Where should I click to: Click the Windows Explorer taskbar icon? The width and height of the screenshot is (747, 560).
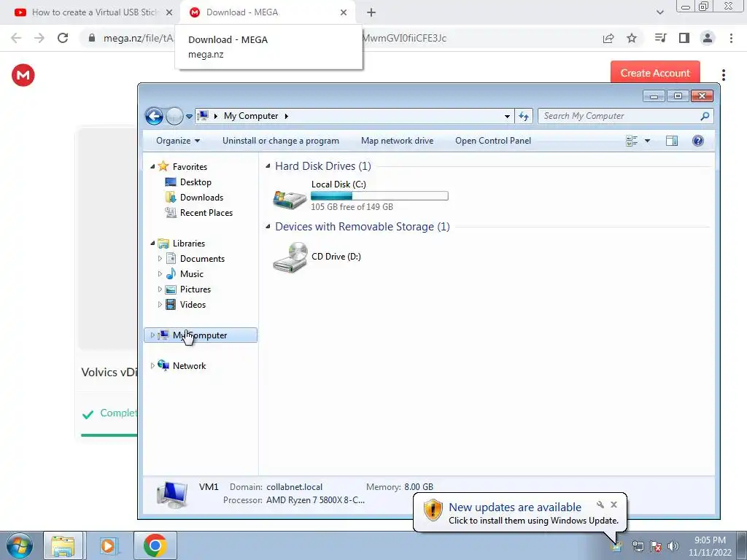tap(63, 545)
